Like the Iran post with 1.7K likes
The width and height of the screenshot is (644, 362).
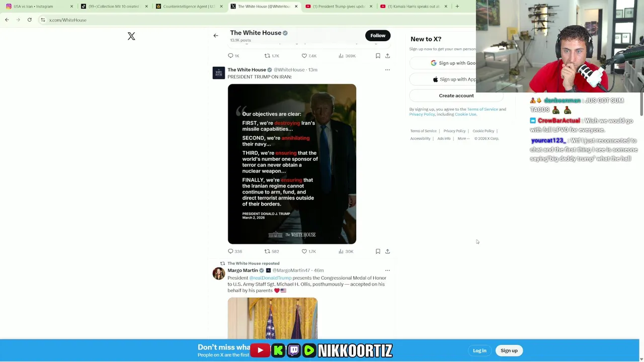[308, 251]
